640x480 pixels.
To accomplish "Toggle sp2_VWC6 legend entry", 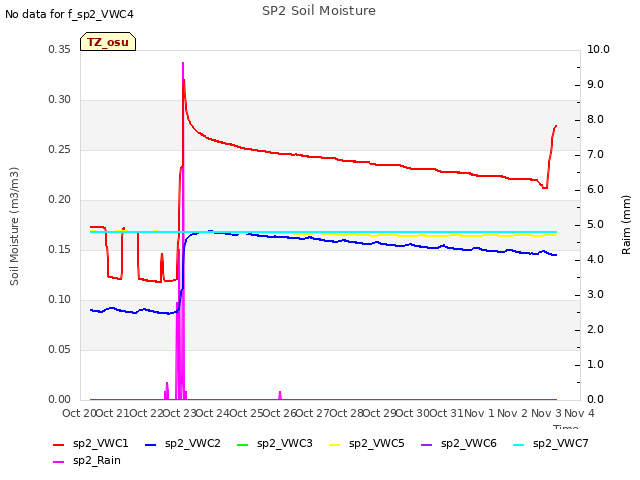I will [459, 444].
